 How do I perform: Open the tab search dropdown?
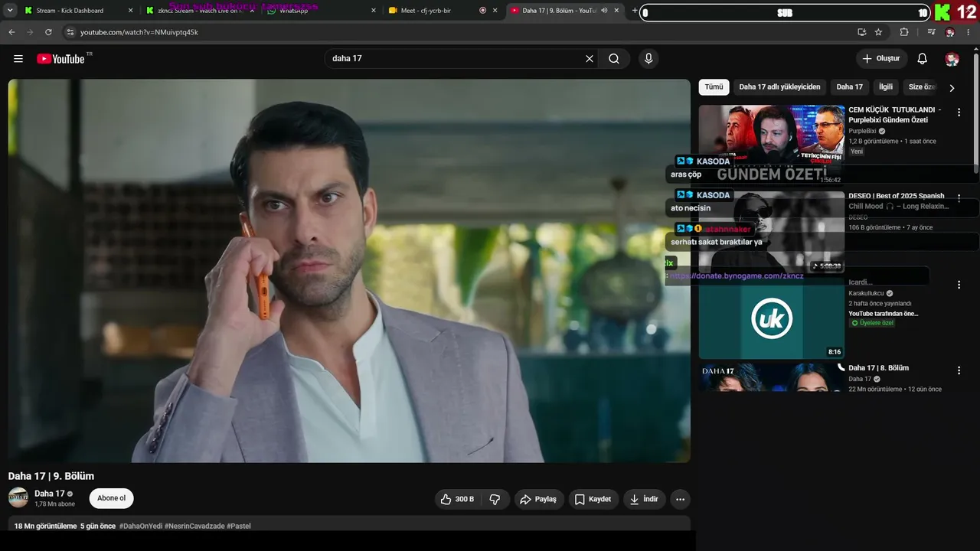[x=11, y=11]
